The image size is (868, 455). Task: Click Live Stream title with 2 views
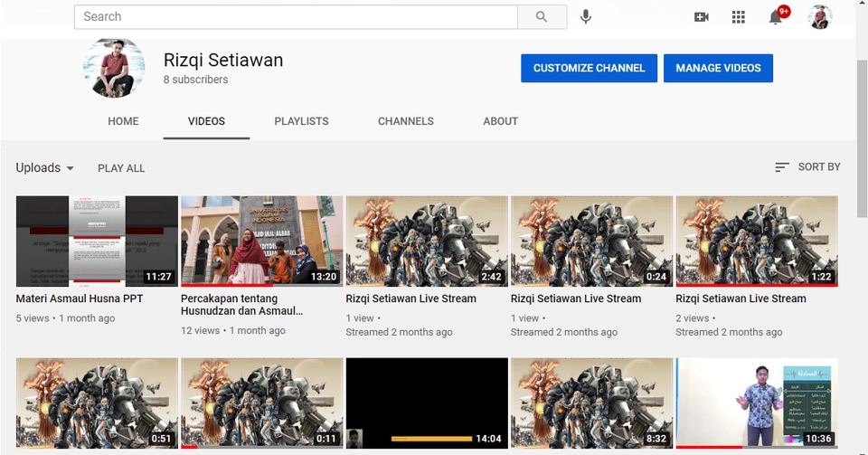(x=741, y=299)
